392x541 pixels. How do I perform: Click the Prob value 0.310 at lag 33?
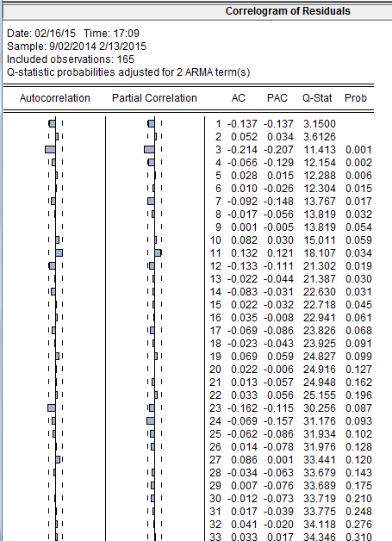[359, 538]
